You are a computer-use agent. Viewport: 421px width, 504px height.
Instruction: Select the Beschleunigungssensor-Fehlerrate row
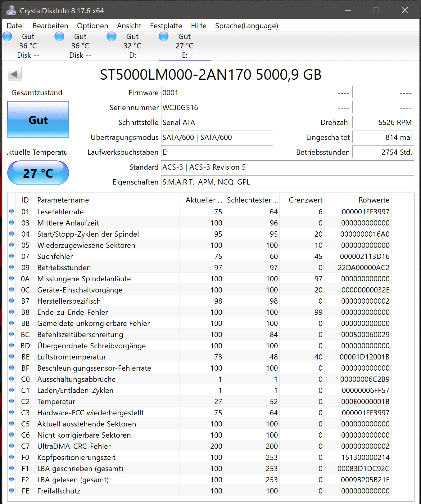pos(199,368)
